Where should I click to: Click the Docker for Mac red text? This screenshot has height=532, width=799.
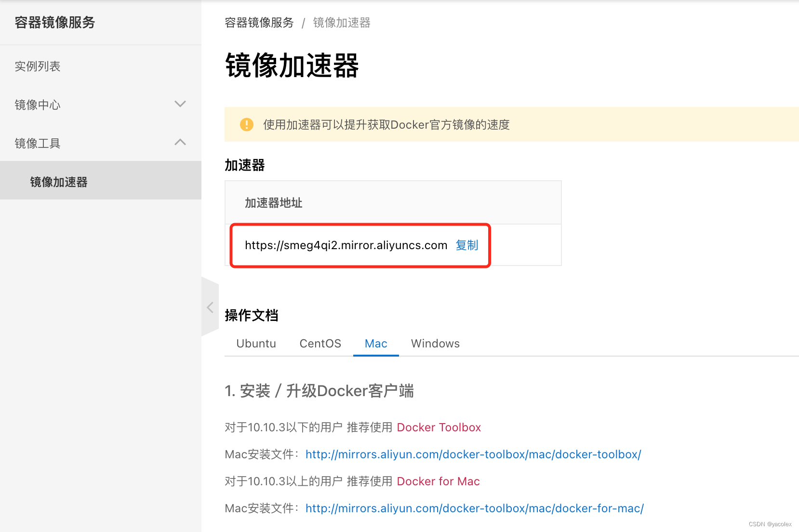439,481
